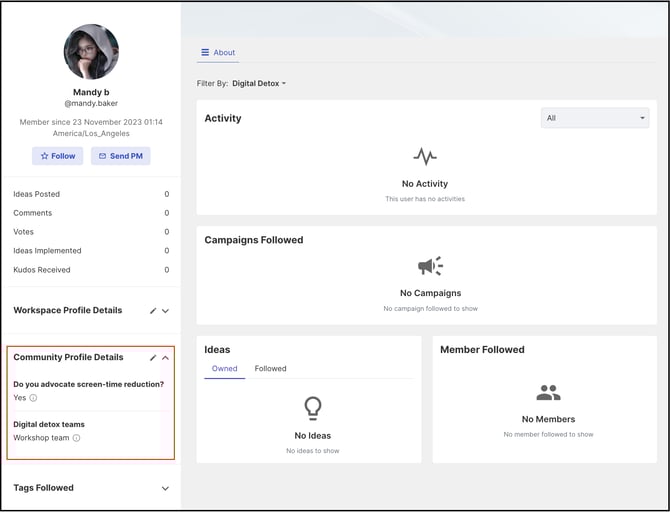Image resolution: width=670 pixels, height=512 pixels.
Task: Switch to the Followed ideas tab
Action: 270,369
